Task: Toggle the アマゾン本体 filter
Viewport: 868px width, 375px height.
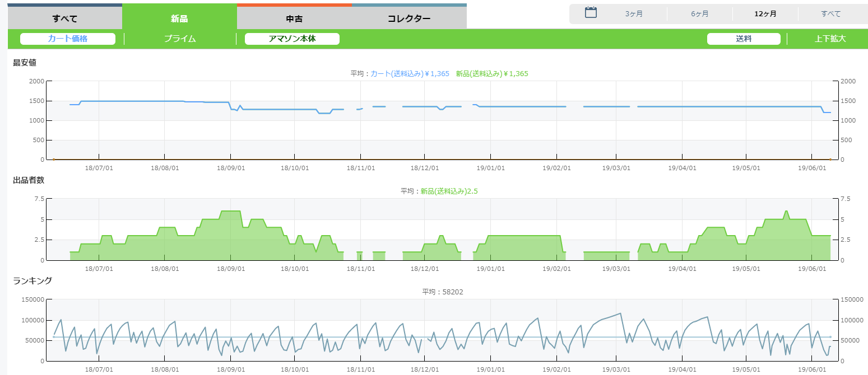Action: click(292, 39)
